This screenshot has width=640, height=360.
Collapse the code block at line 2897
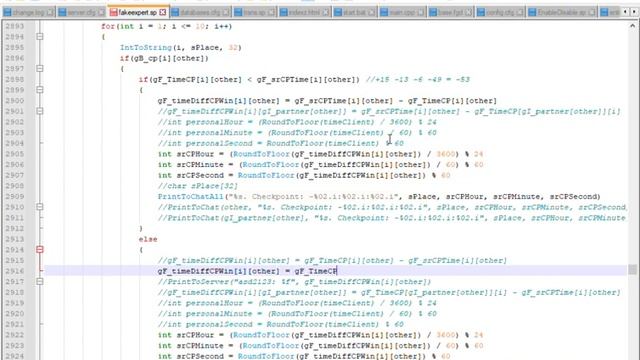pos(40,69)
